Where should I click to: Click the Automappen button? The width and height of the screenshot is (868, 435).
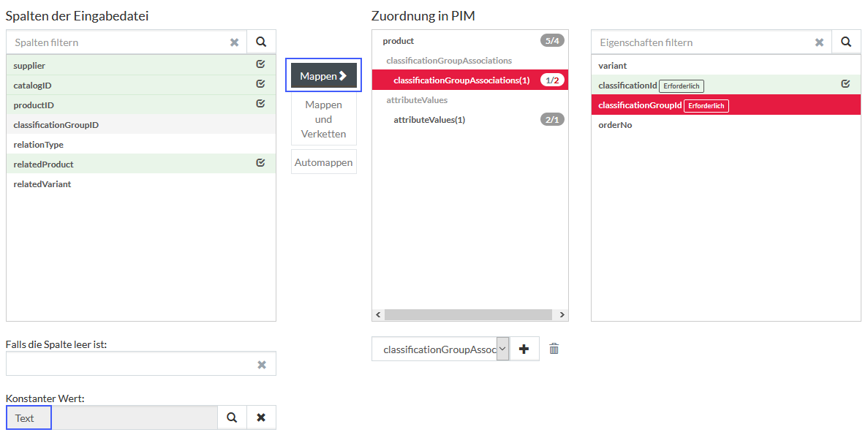[x=323, y=162]
